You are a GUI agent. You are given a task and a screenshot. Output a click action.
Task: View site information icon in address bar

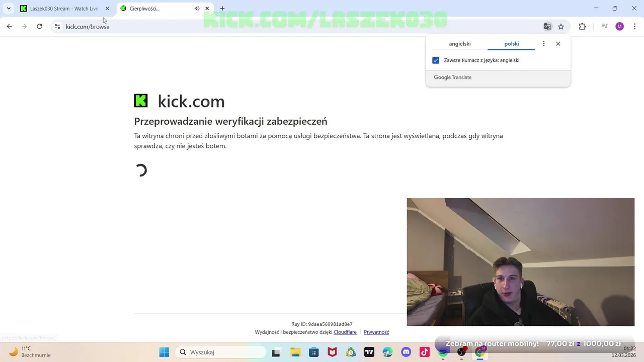pyautogui.click(x=57, y=27)
